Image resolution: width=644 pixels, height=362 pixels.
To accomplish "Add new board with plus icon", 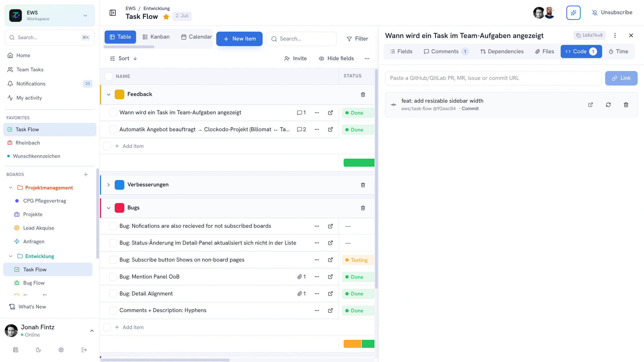I will pos(86,174).
